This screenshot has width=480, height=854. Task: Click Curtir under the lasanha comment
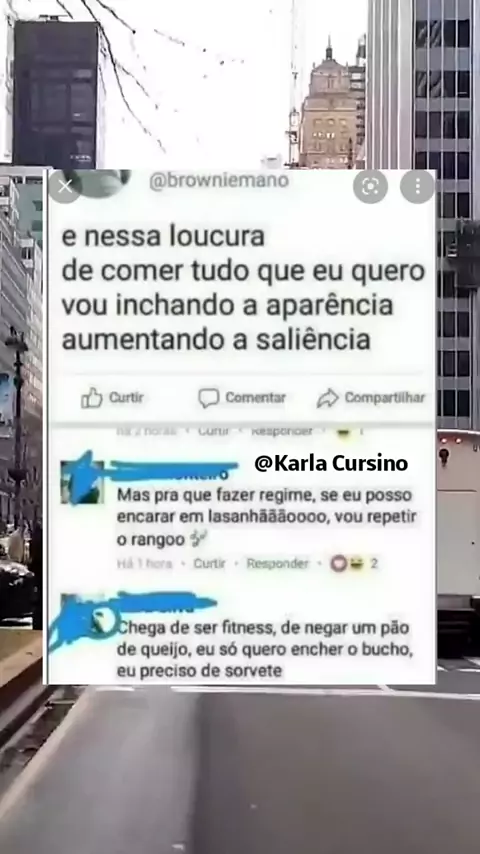click(209, 564)
